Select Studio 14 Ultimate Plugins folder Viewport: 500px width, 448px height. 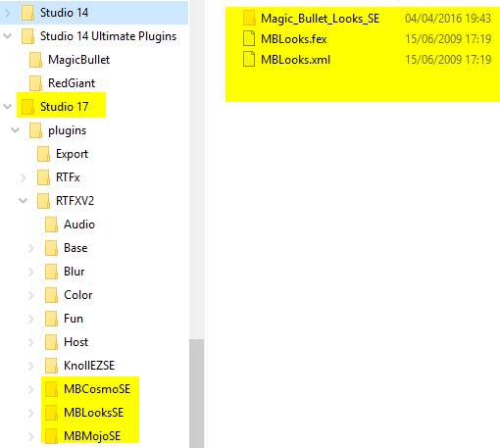[x=99, y=36]
